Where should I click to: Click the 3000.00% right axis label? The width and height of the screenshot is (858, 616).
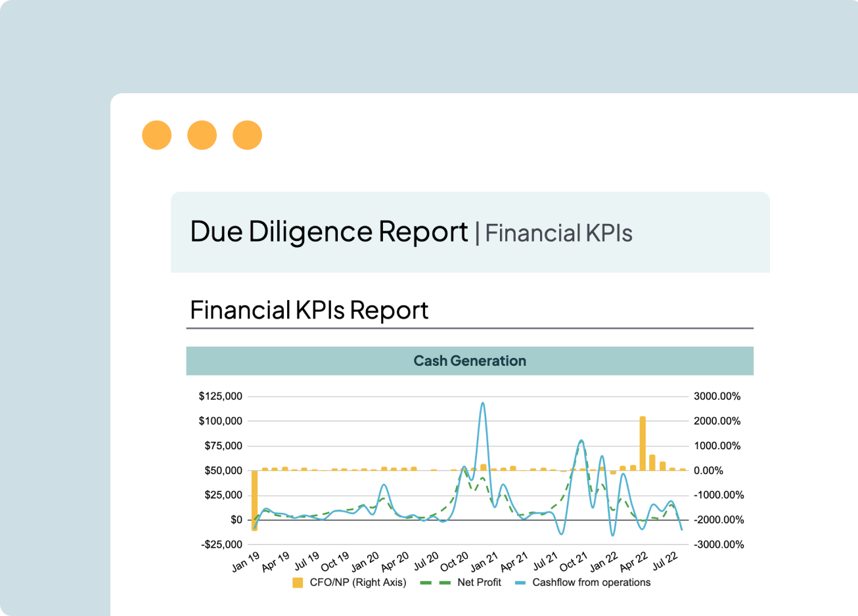click(x=717, y=396)
